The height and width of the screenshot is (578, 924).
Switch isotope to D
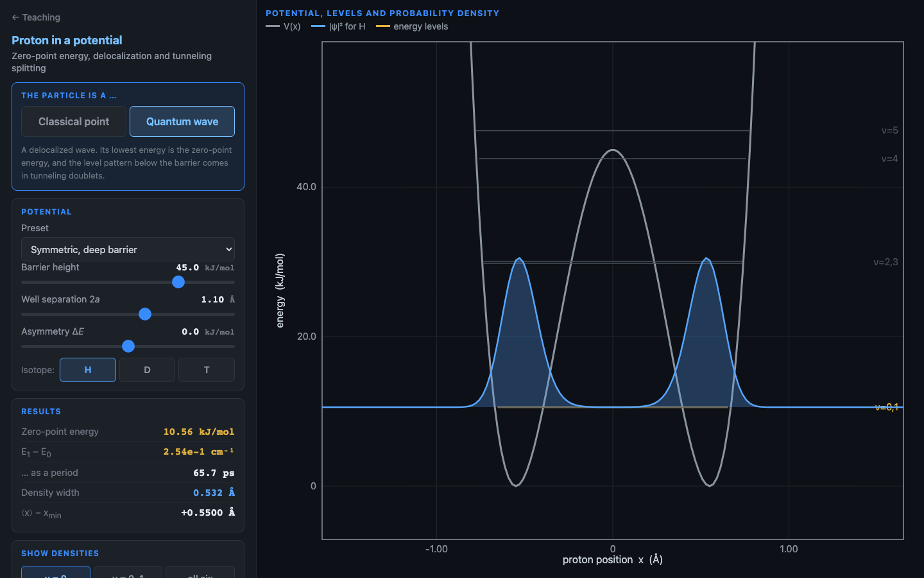coord(147,370)
